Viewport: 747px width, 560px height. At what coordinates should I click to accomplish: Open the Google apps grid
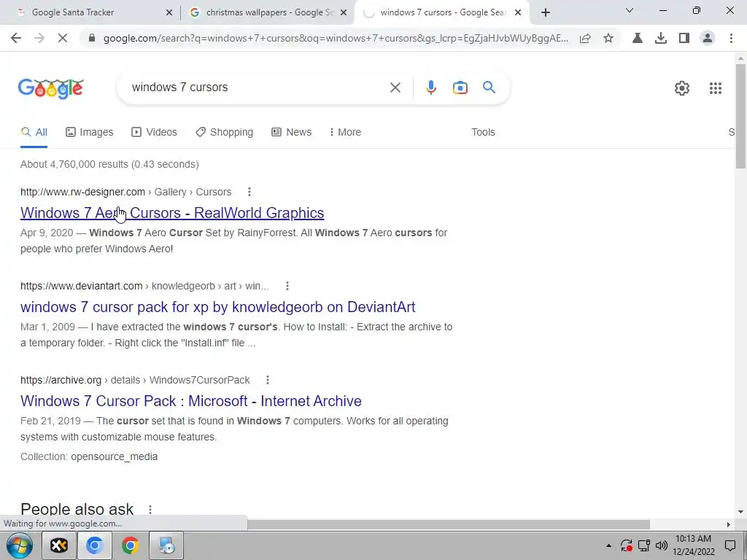point(715,88)
